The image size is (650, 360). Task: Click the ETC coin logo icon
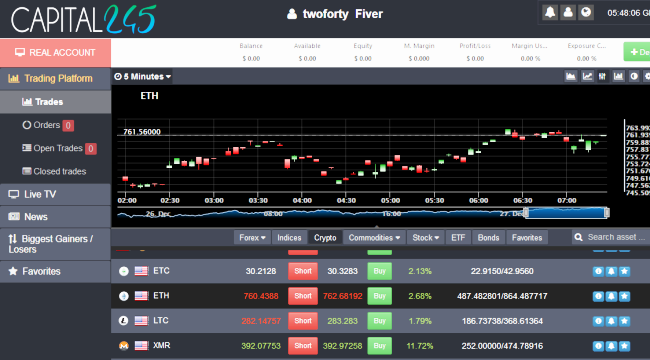point(124,271)
